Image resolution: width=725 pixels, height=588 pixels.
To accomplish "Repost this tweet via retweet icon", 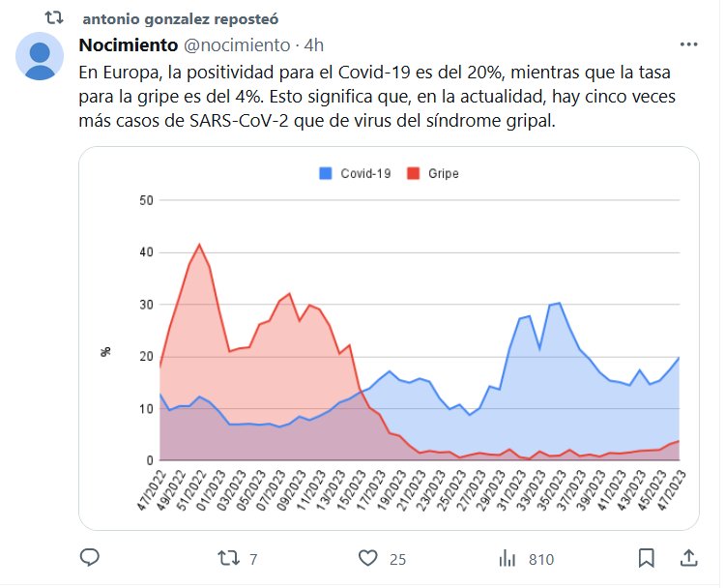I will click(228, 558).
